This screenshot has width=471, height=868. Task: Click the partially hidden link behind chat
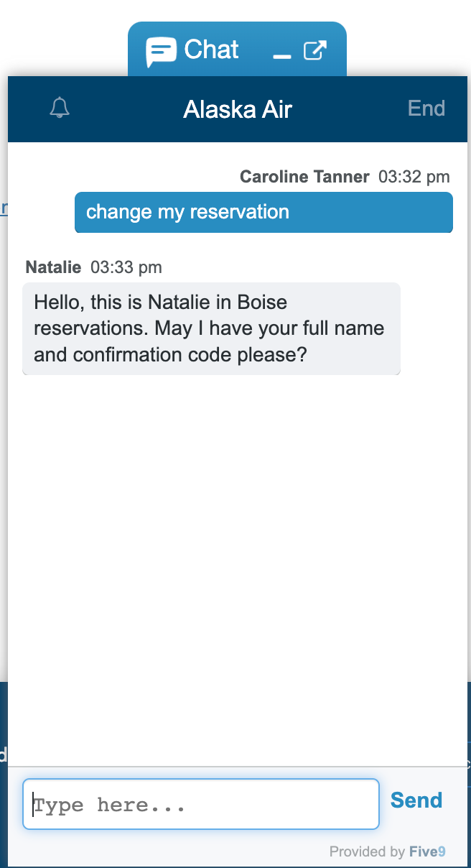point(4,208)
